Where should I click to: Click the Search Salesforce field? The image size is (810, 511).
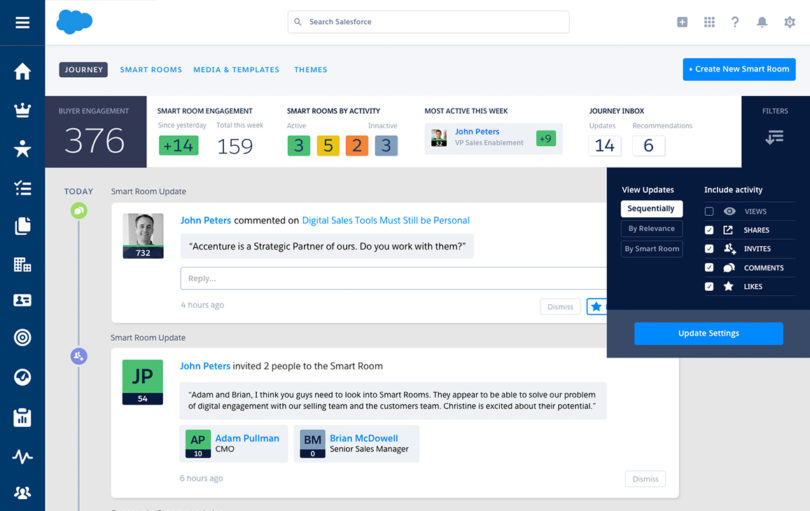pos(428,22)
